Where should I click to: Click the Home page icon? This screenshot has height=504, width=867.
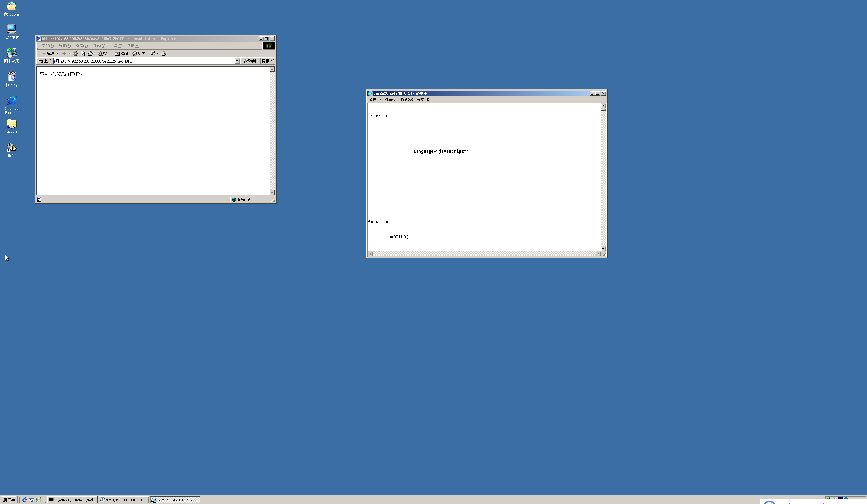point(90,53)
